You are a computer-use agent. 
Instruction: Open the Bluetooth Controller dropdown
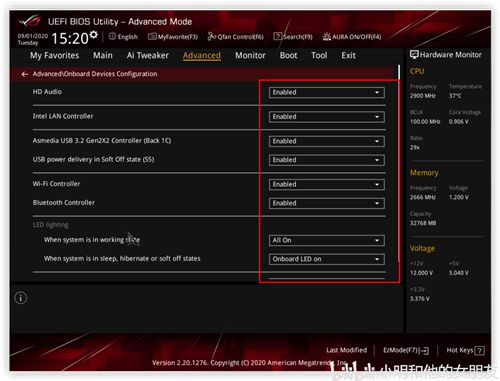[327, 203]
